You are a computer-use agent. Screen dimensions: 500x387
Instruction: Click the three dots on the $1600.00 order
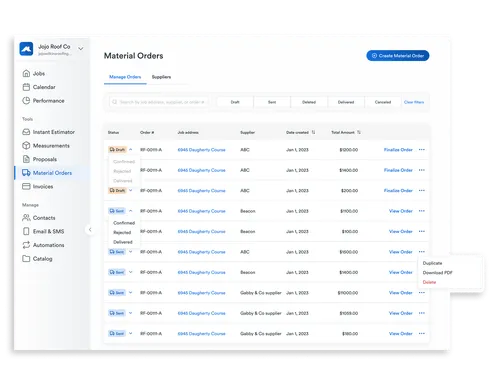(x=422, y=252)
